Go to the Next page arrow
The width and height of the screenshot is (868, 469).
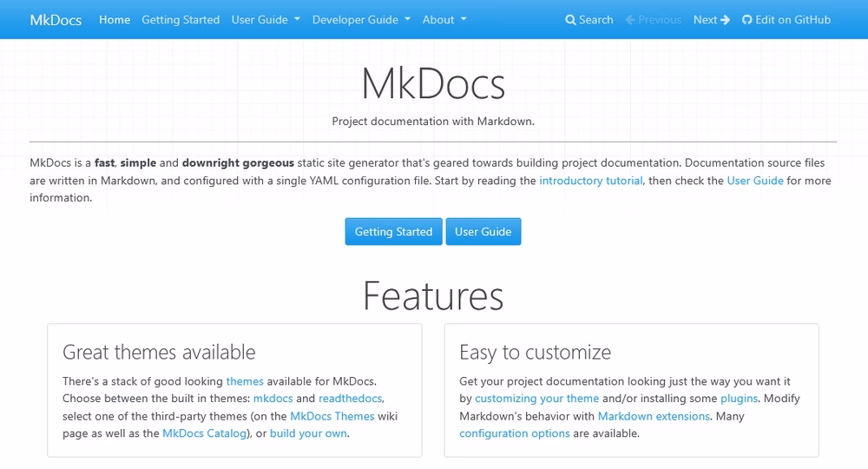point(725,20)
